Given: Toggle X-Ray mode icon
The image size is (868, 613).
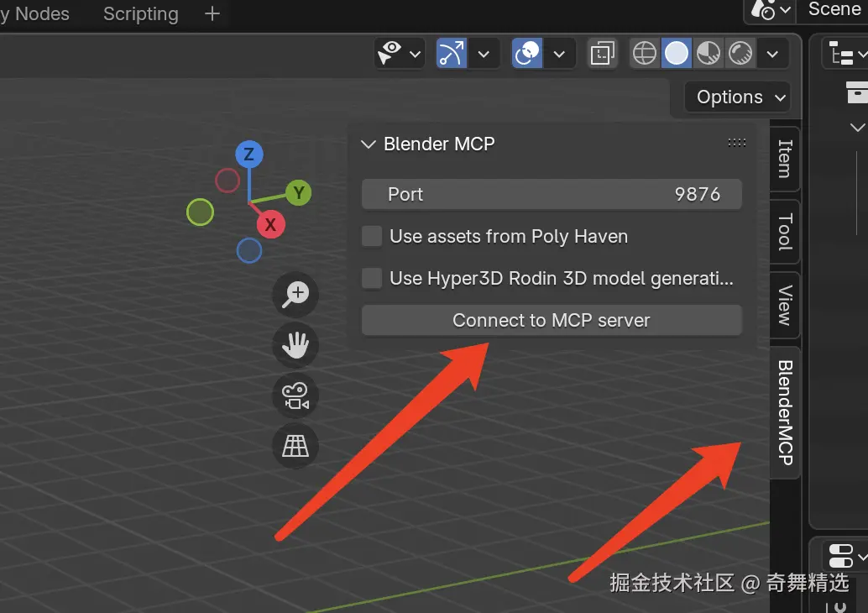Looking at the screenshot, I should click(602, 54).
